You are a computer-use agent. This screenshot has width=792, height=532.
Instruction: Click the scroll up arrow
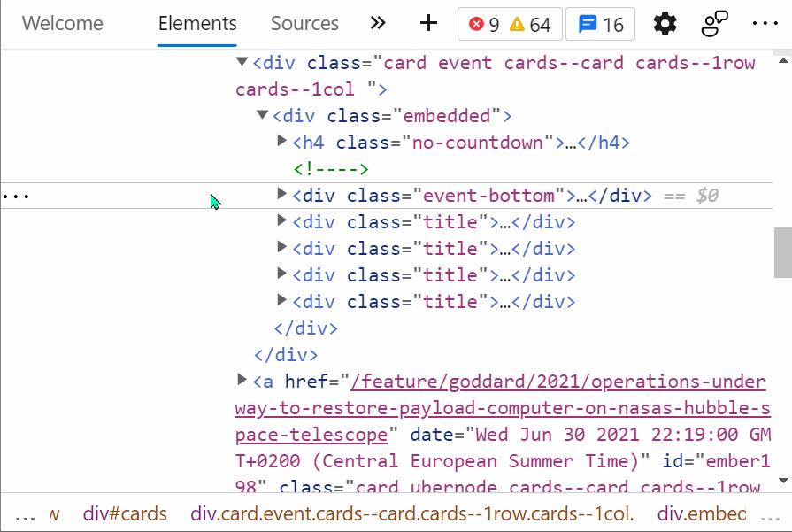[x=783, y=60]
